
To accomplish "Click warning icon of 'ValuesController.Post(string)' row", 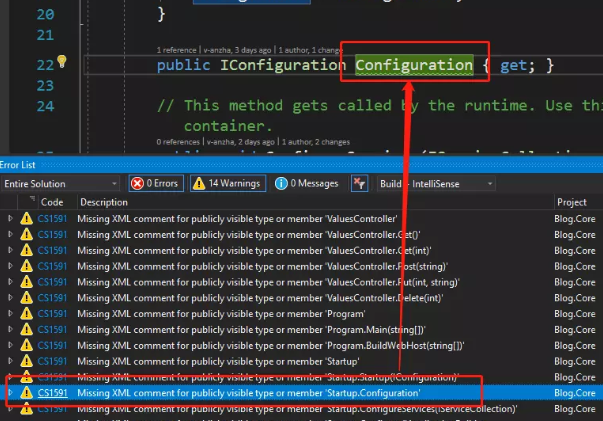I will tap(27, 266).
